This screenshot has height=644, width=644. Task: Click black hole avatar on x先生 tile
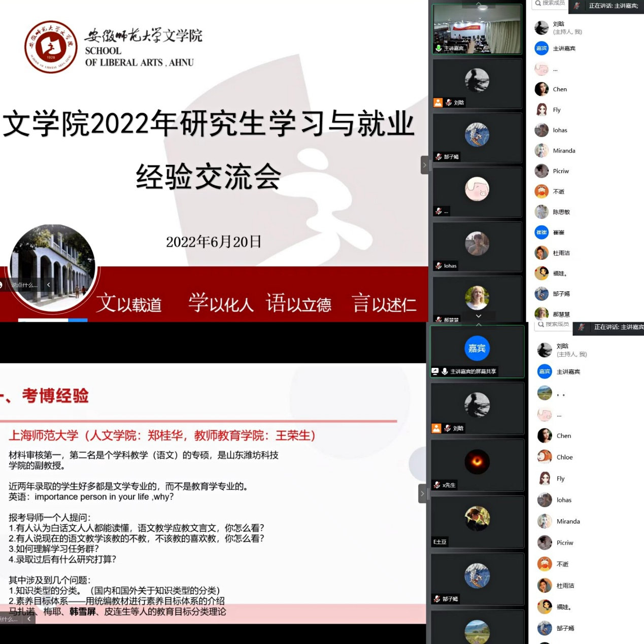click(477, 461)
